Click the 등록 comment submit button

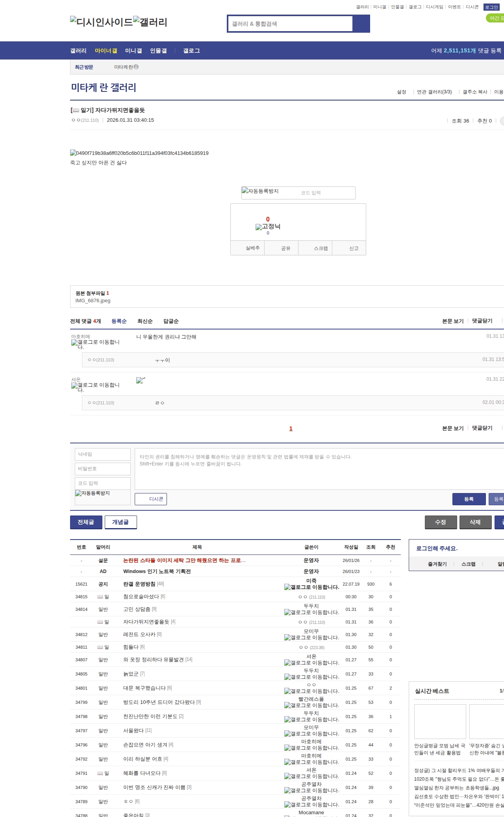[x=469, y=499]
